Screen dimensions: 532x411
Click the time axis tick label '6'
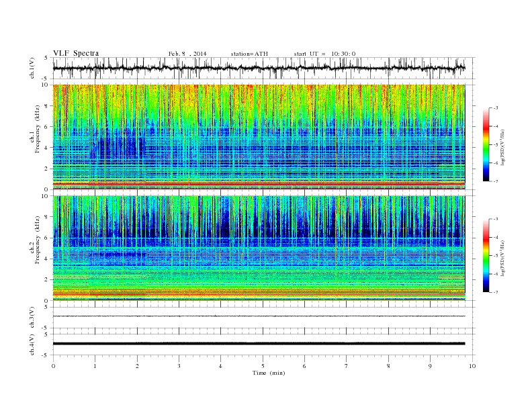pyautogui.click(x=305, y=366)
